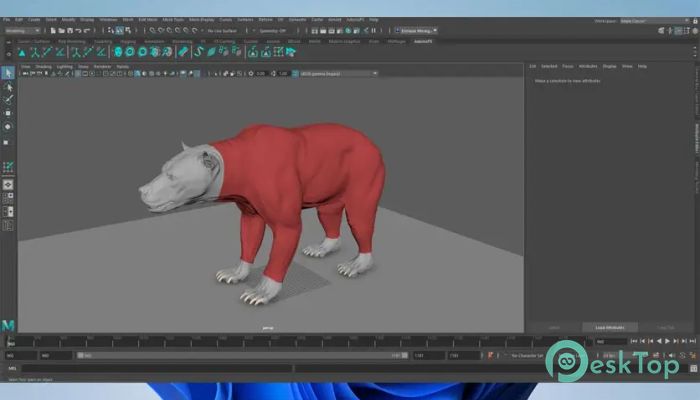Toggle the Channel Box sidebar icon
This screenshot has width=700, height=400.
coord(696,30)
